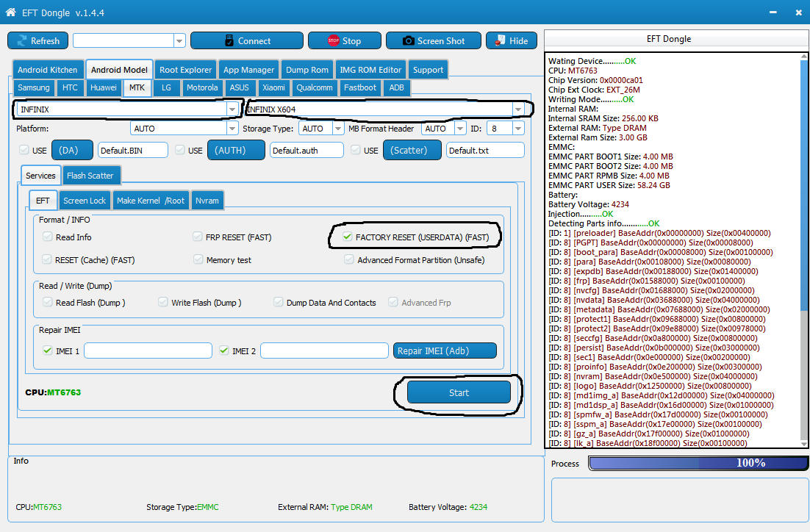The width and height of the screenshot is (810, 532).
Task: Click the Connect button
Action: tap(247, 41)
